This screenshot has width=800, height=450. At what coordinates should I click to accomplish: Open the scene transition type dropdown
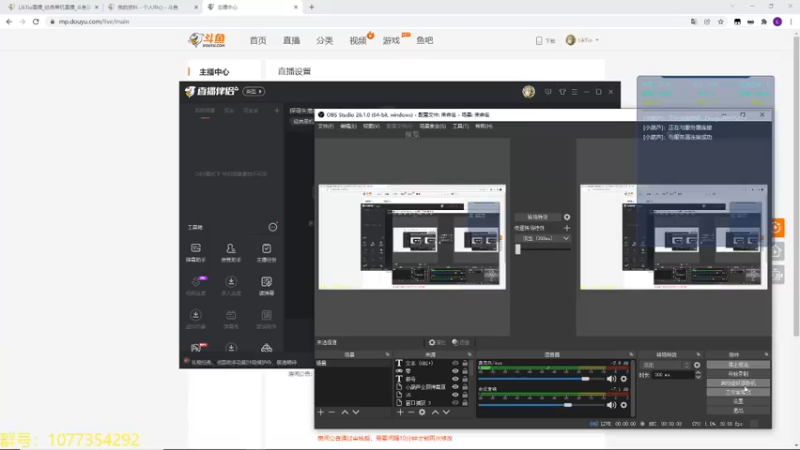tap(665, 365)
